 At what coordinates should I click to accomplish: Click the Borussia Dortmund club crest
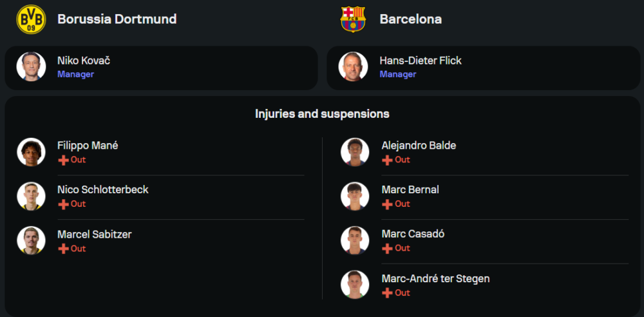[31, 19]
